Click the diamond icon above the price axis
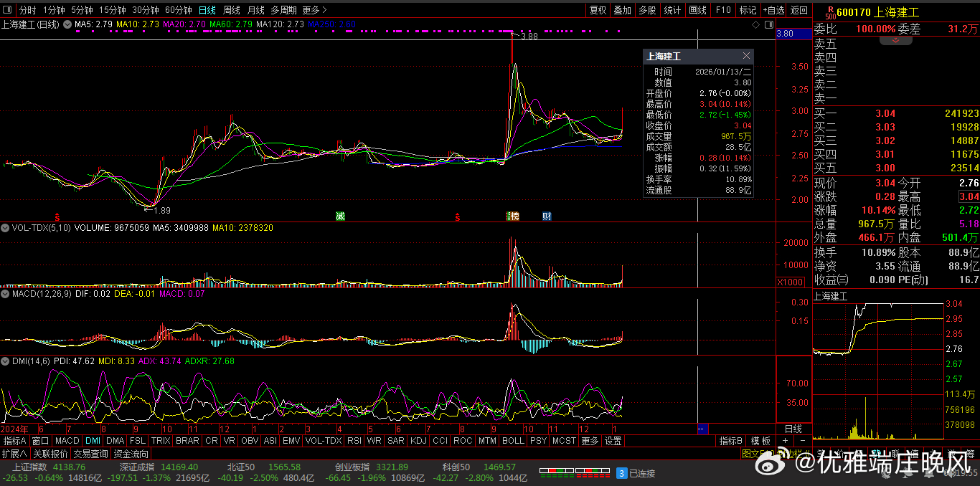This screenshot has width=980, height=486. [x=755, y=24]
